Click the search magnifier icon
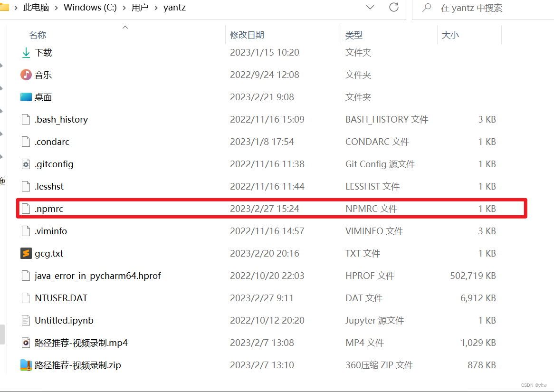The image size is (554, 392). click(x=427, y=7)
